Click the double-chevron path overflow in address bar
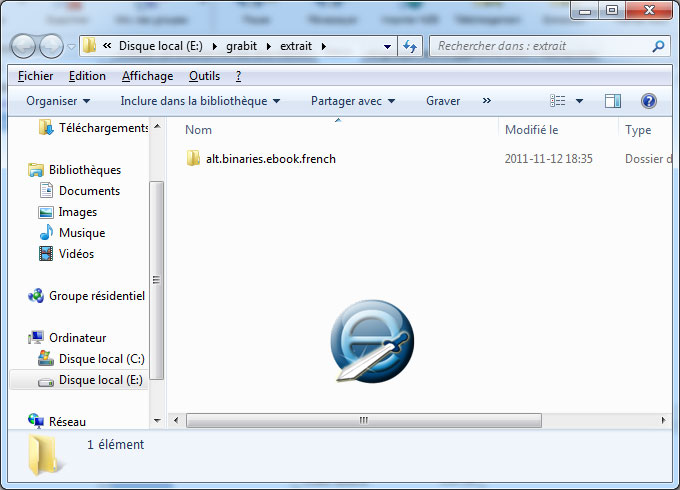 tap(107, 46)
